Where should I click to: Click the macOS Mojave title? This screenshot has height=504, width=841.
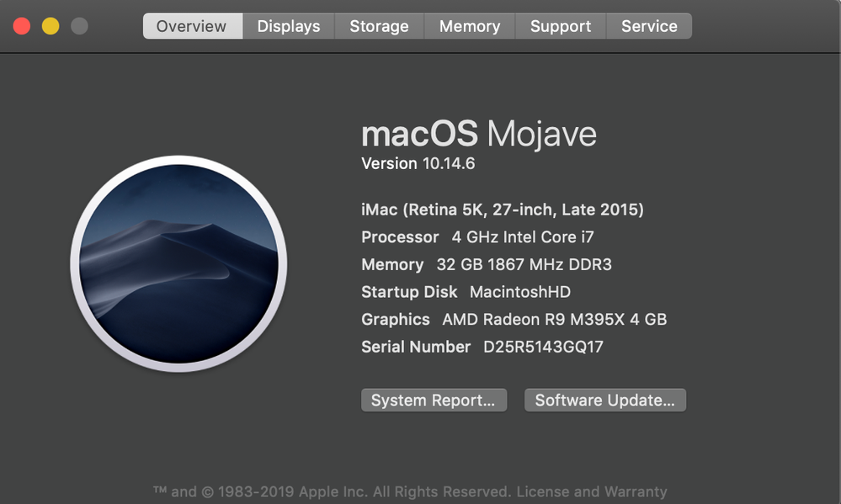478,134
